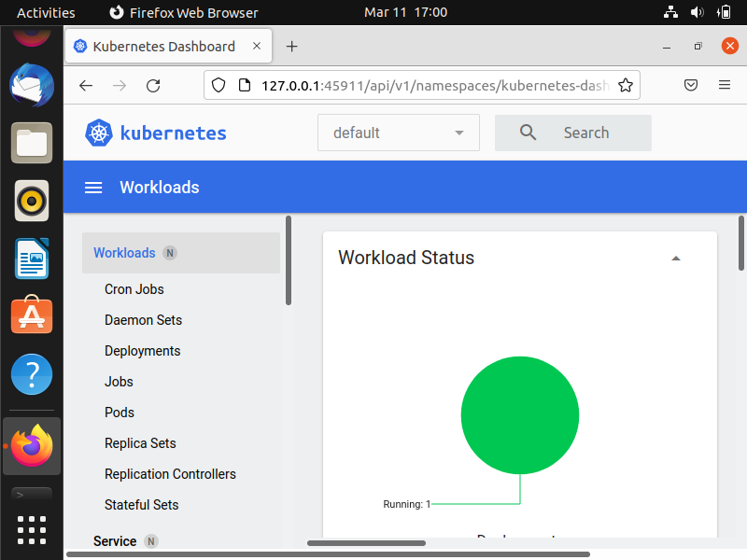Screen dimensions: 747x560
Task: Show Applications grid in the dock
Action: pos(32,530)
